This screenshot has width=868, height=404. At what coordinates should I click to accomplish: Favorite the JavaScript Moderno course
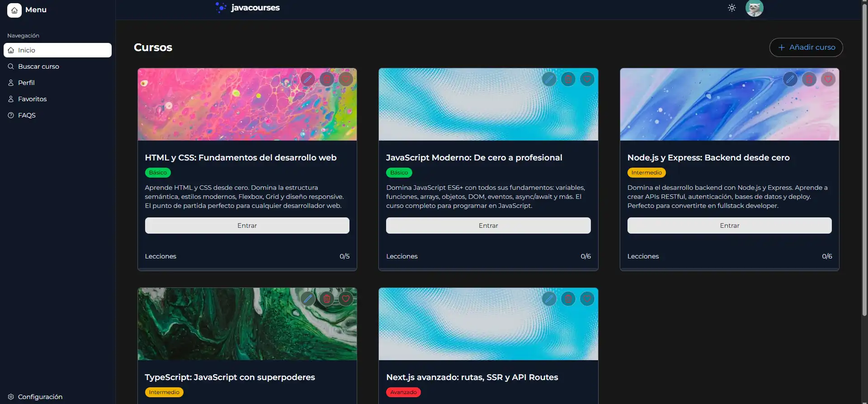tap(587, 80)
